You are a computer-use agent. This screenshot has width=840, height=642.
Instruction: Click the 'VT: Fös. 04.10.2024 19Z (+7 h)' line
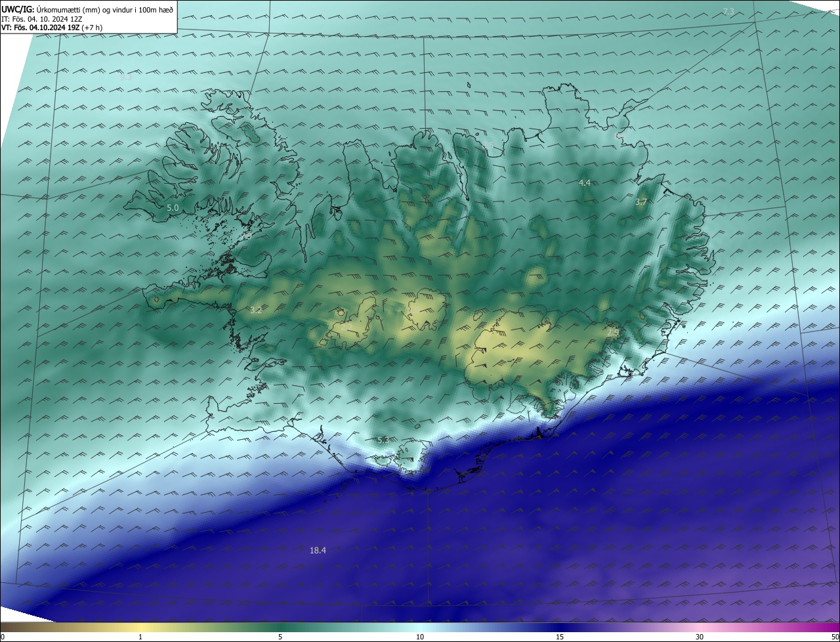click(x=52, y=28)
